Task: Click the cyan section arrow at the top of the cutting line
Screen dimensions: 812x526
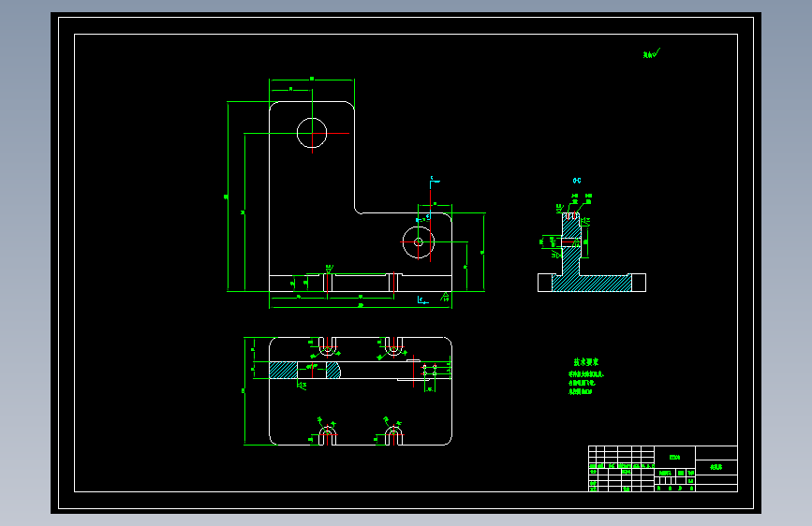Action: (x=435, y=182)
